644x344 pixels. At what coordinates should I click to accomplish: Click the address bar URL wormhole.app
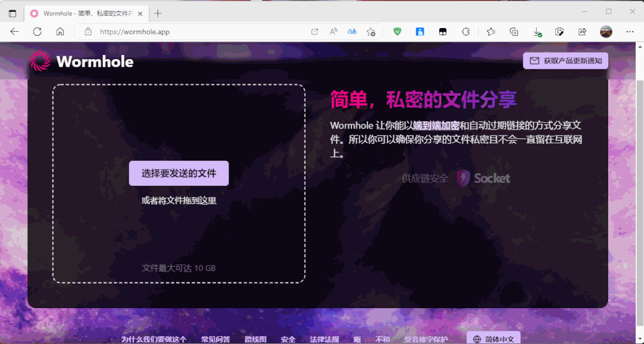pos(135,32)
